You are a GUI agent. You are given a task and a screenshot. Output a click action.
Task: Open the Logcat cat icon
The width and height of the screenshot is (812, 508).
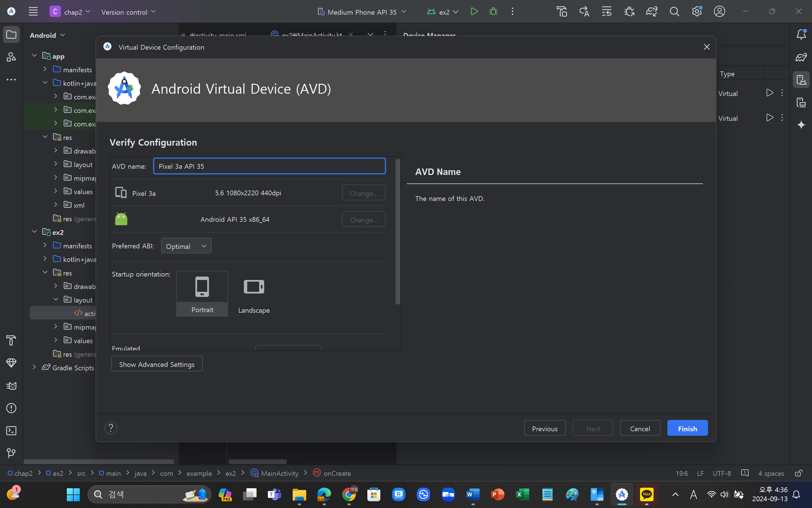(x=11, y=386)
